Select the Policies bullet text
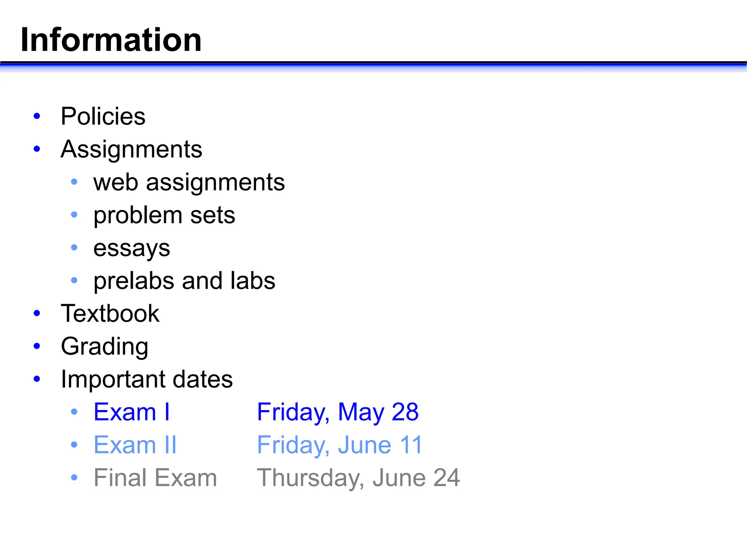 click(x=103, y=116)
